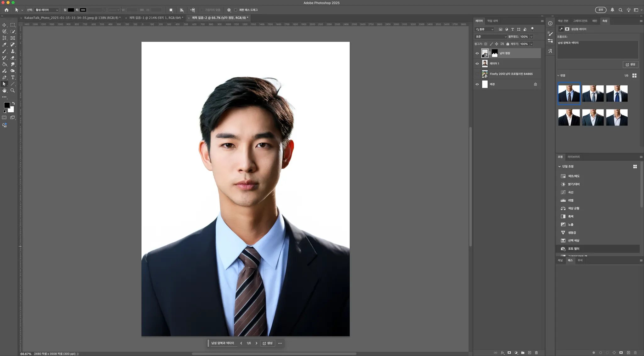Select the Eraser tool
Viewport: 644px width, 356px height.
(13, 58)
